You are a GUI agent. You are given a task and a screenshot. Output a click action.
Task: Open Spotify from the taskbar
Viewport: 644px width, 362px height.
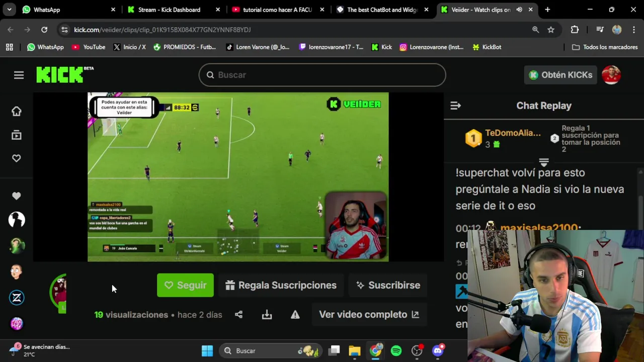396,351
